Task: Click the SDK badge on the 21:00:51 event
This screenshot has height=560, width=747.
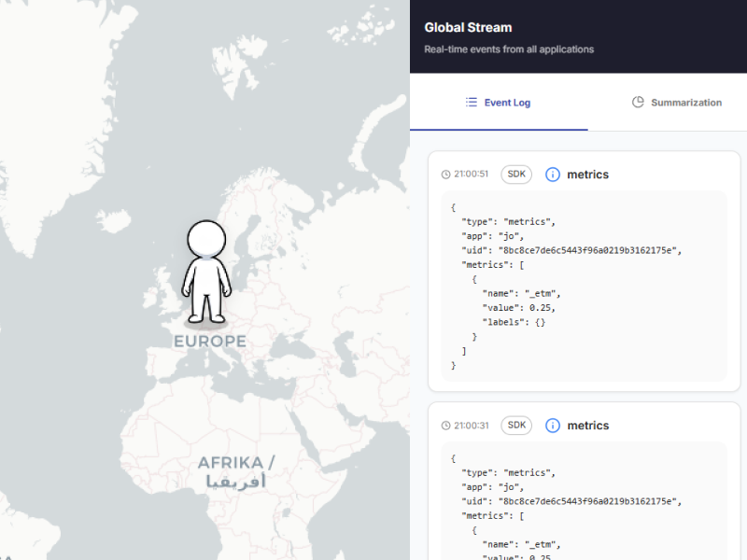Action: pos(516,175)
